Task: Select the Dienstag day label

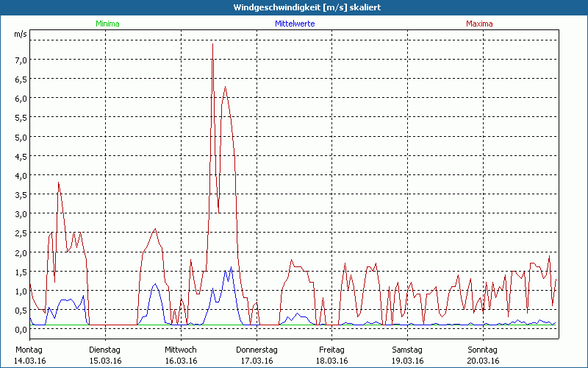Action: [107, 350]
